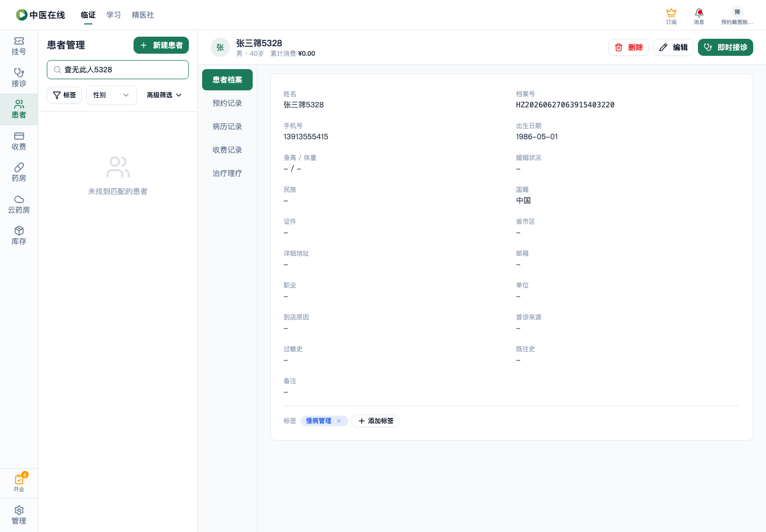Click the red 删除 button

coord(629,47)
